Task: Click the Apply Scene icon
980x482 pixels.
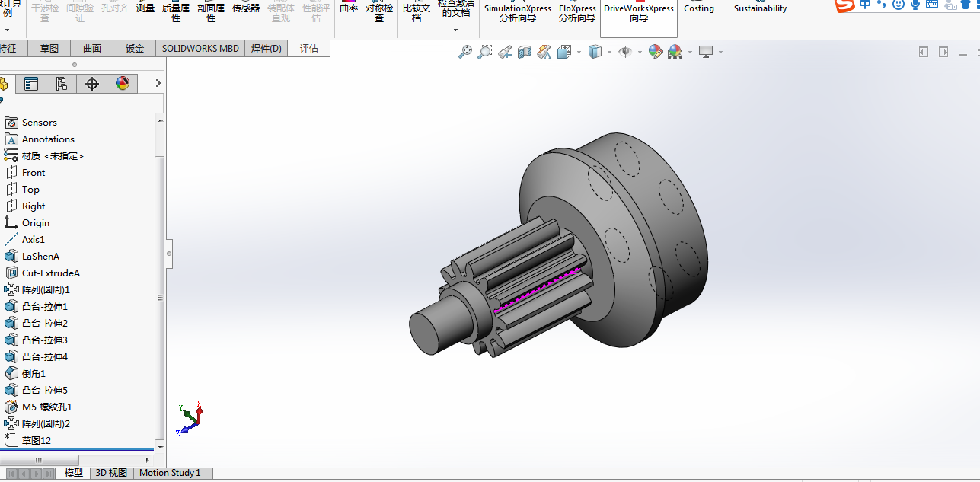Action: [x=675, y=52]
